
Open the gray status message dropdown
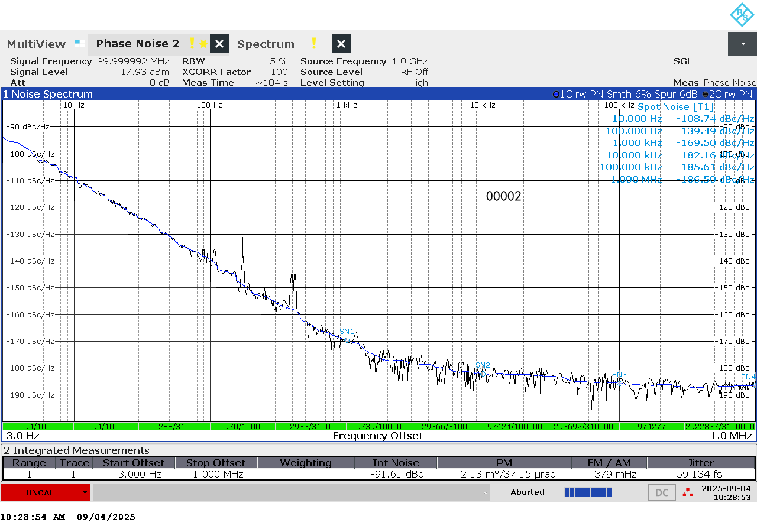(x=292, y=492)
